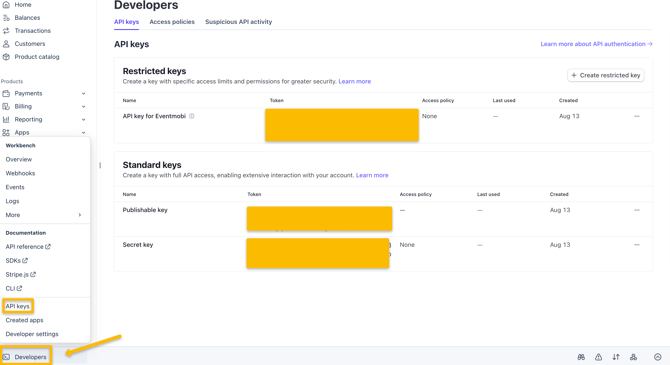Click info icon beside API key for Eventmobi
The width and height of the screenshot is (670, 365).
[x=192, y=116]
